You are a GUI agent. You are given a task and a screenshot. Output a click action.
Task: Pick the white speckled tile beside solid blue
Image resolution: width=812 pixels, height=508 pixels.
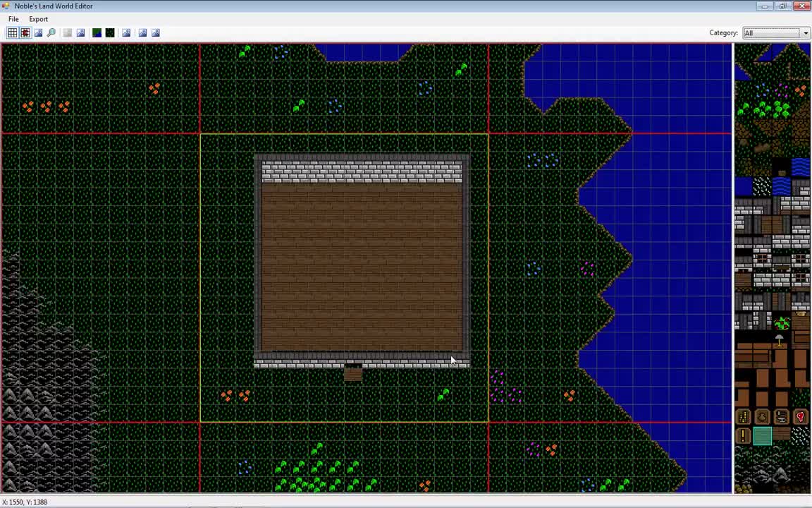[762, 186]
